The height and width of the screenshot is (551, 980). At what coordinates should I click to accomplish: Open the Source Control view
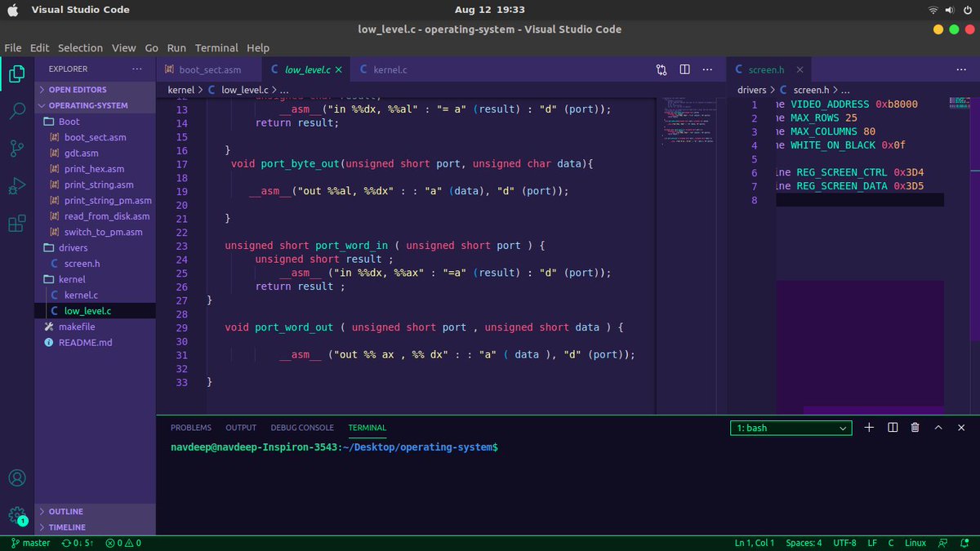pos(17,149)
